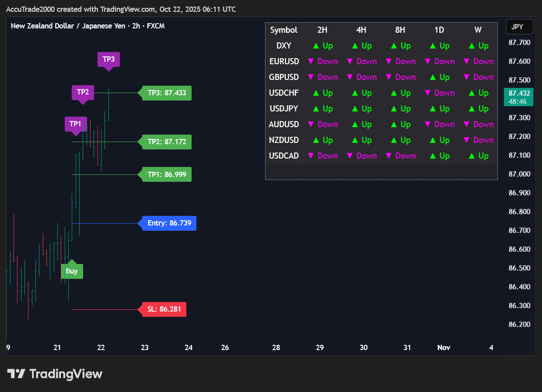Click EURUSD weekly Down arrow cell
This screenshot has height=392, width=542.
pyautogui.click(x=478, y=62)
